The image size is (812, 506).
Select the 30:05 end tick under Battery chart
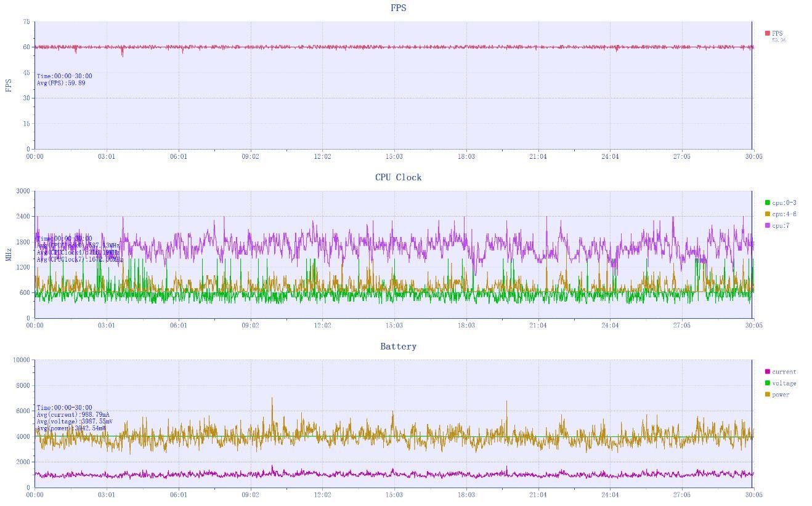[753, 495]
